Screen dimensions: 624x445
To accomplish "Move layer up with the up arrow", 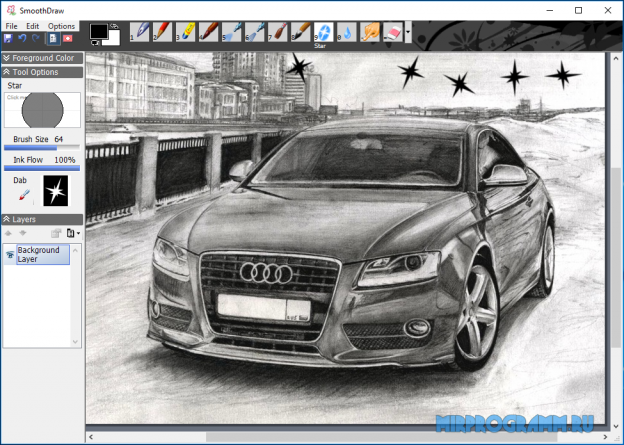I will pos(8,233).
